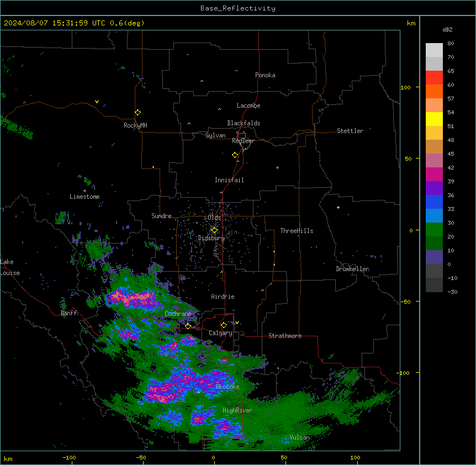The width and height of the screenshot is (476, 465).
Task: Click the yellow diamond marker above RockyMH
Action: coord(138,113)
